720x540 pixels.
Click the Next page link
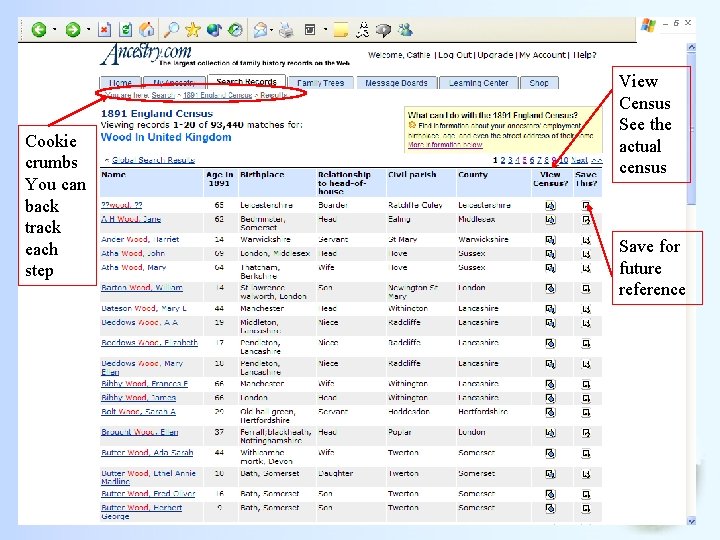579,160
